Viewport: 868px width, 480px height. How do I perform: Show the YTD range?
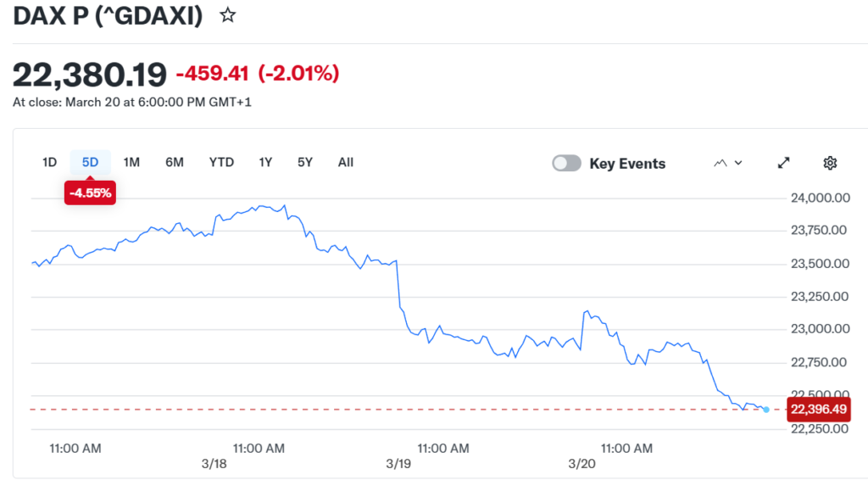pyautogui.click(x=221, y=162)
